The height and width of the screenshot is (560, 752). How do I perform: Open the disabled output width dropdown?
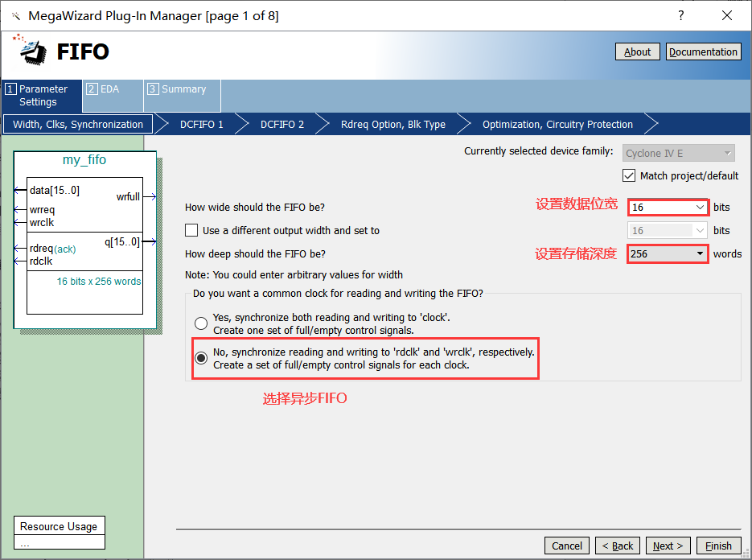tap(668, 231)
